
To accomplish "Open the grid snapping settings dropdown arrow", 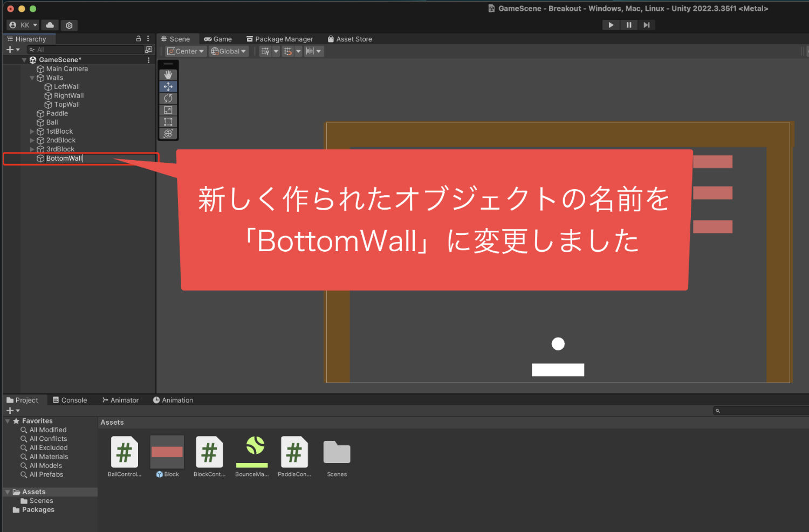I will [x=298, y=51].
